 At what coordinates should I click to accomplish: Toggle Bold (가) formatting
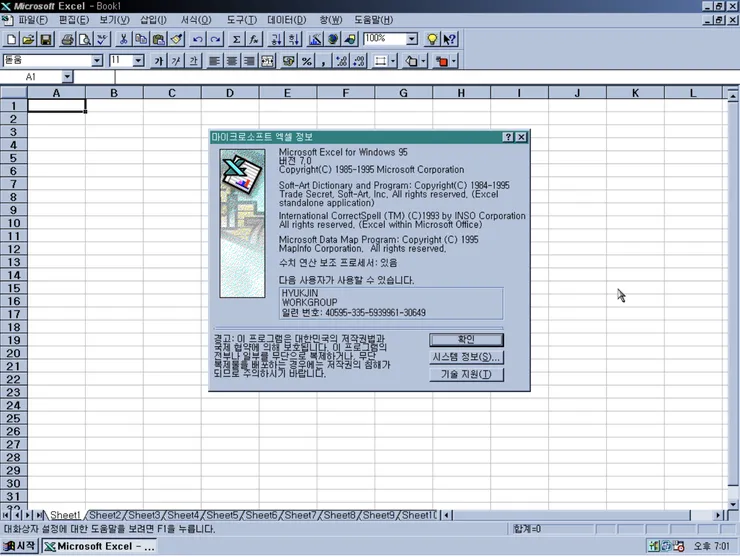pyautogui.click(x=159, y=61)
